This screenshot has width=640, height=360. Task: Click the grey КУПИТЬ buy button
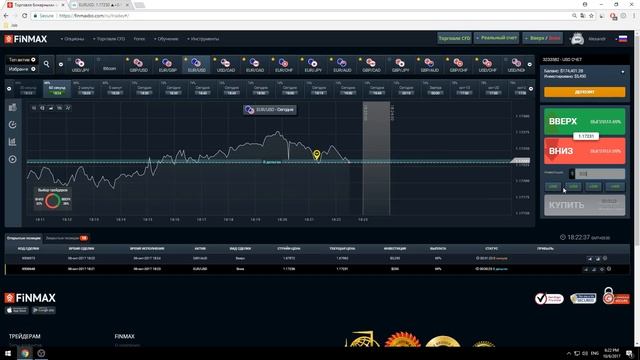click(584, 205)
